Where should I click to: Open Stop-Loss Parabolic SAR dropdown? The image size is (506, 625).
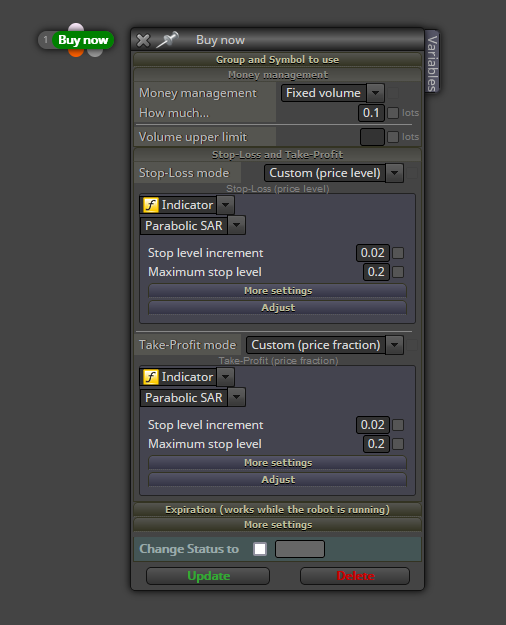193,226
